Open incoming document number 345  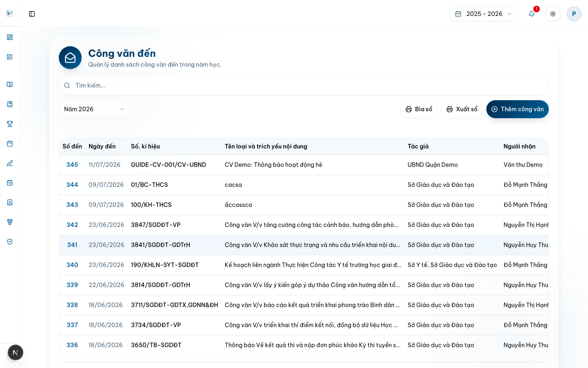click(72, 165)
